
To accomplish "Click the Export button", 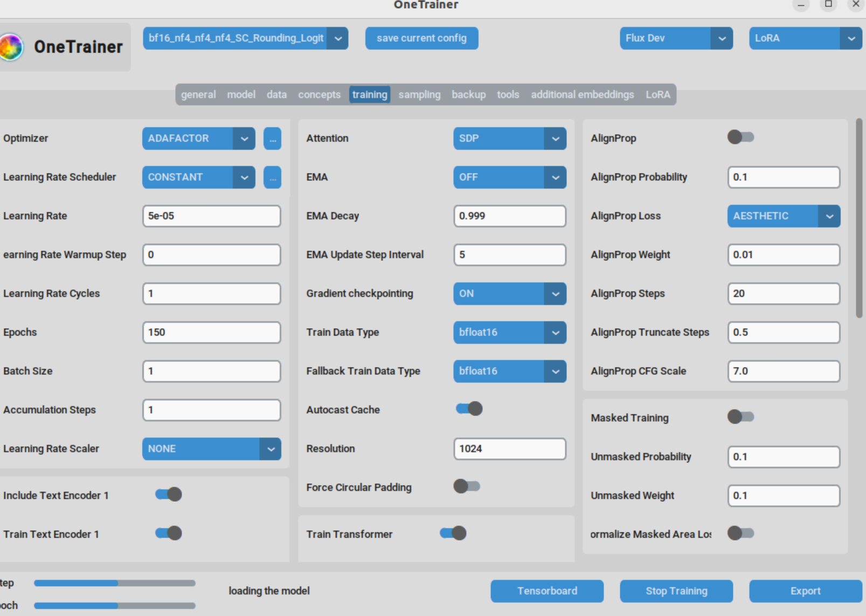I will pos(806,591).
